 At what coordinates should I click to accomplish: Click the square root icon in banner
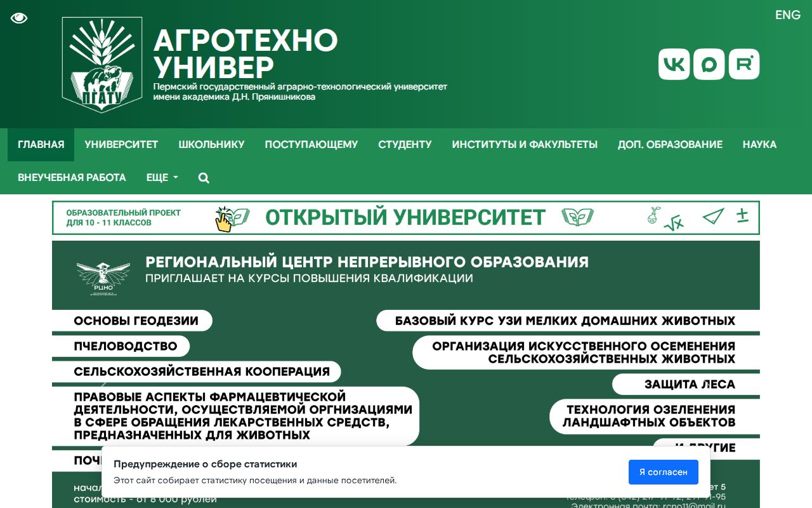(x=674, y=224)
